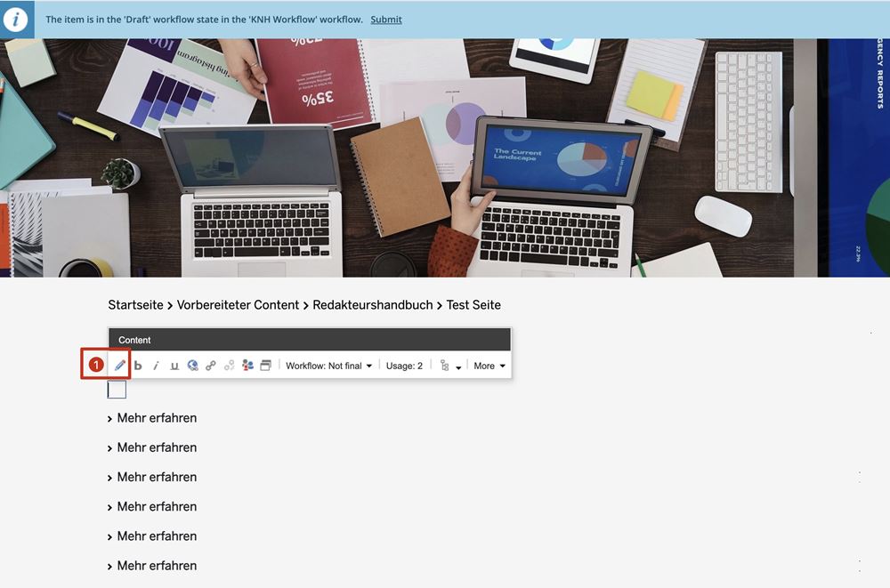Toggle bold formatting in content toolbar
The height and width of the screenshot is (588, 890).
pyautogui.click(x=138, y=366)
